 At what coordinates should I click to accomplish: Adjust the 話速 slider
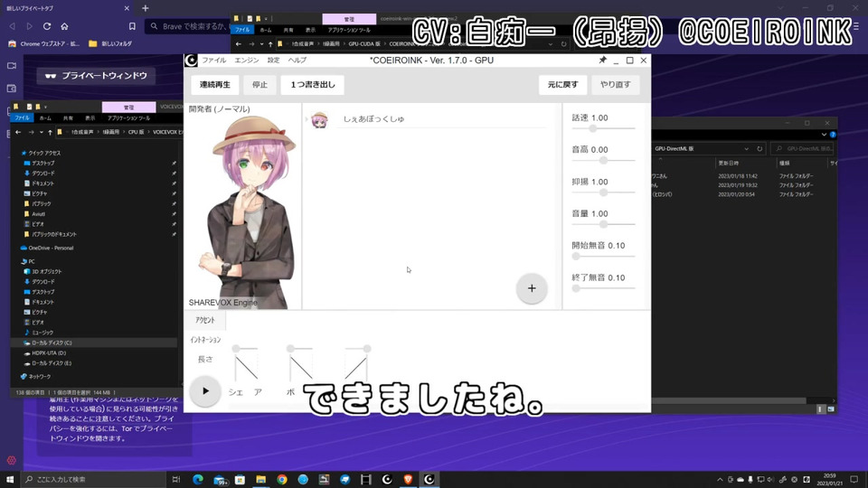pyautogui.click(x=603, y=128)
